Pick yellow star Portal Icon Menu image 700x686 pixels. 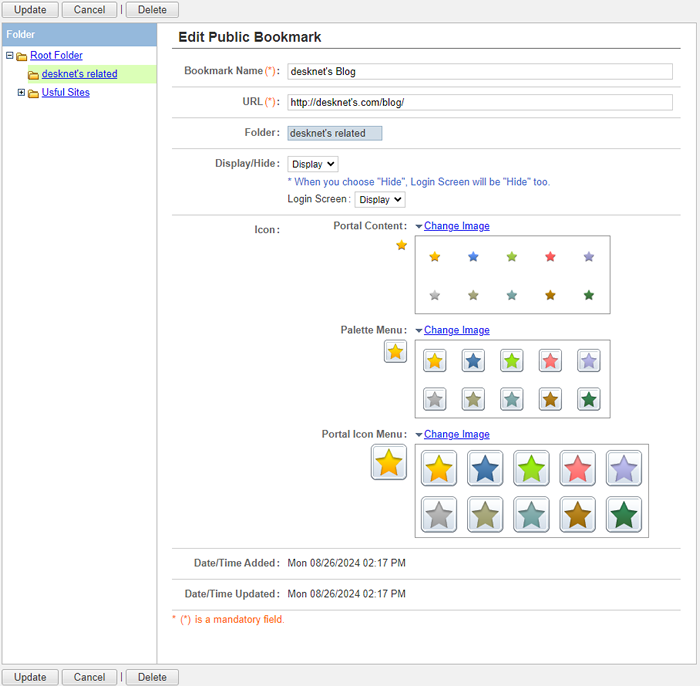(x=439, y=468)
